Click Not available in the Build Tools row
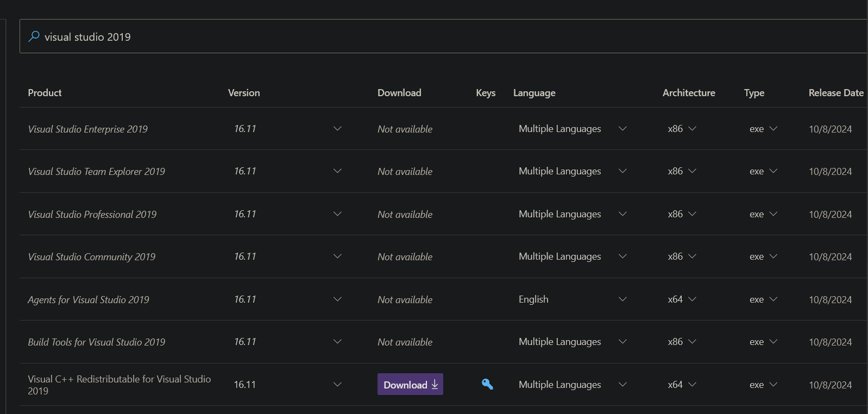The height and width of the screenshot is (414, 868). click(405, 342)
